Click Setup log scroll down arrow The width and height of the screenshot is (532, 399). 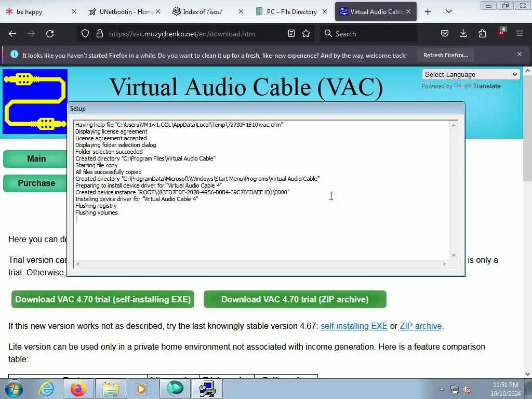pyautogui.click(x=453, y=255)
